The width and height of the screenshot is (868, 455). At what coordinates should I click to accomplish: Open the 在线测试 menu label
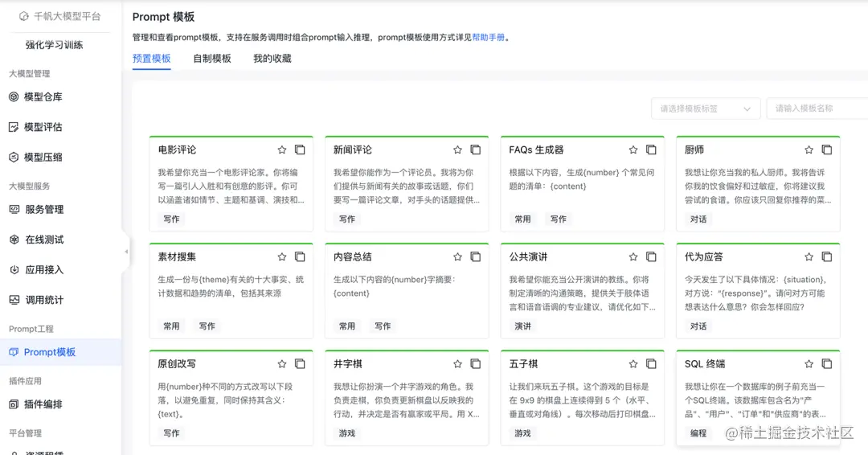pos(44,240)
